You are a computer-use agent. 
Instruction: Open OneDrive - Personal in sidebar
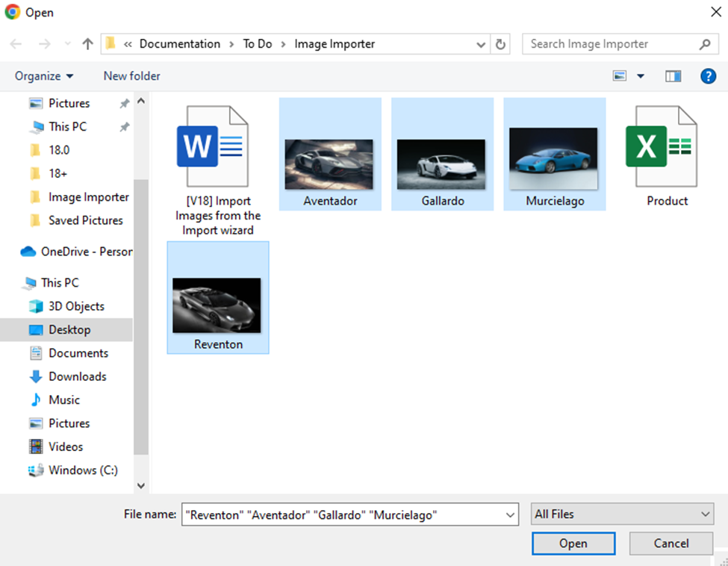coord(76,252)
